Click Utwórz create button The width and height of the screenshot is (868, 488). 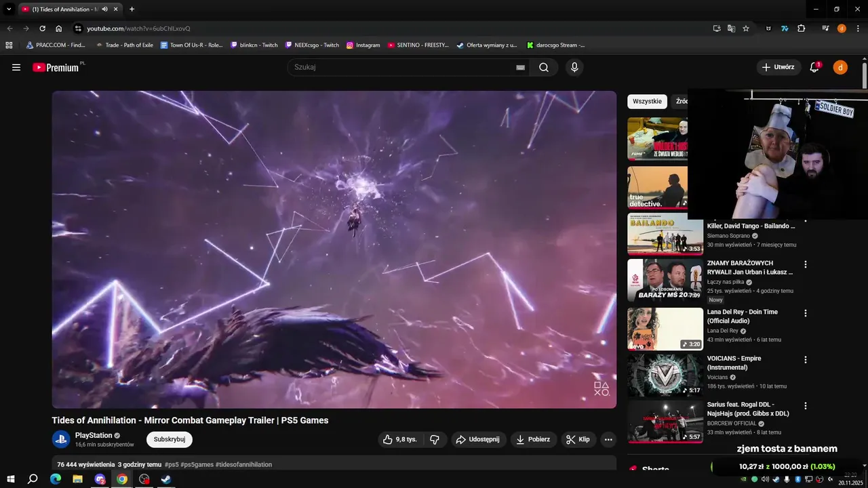click(x=778, y=67)
